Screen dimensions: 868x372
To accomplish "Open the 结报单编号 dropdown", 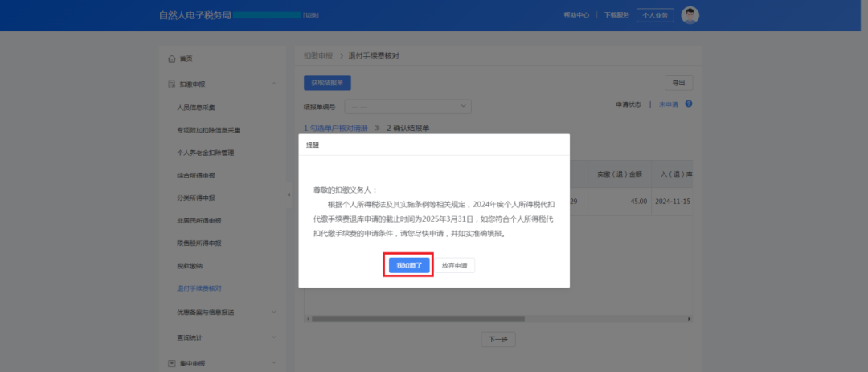I will tap(407, 106).
